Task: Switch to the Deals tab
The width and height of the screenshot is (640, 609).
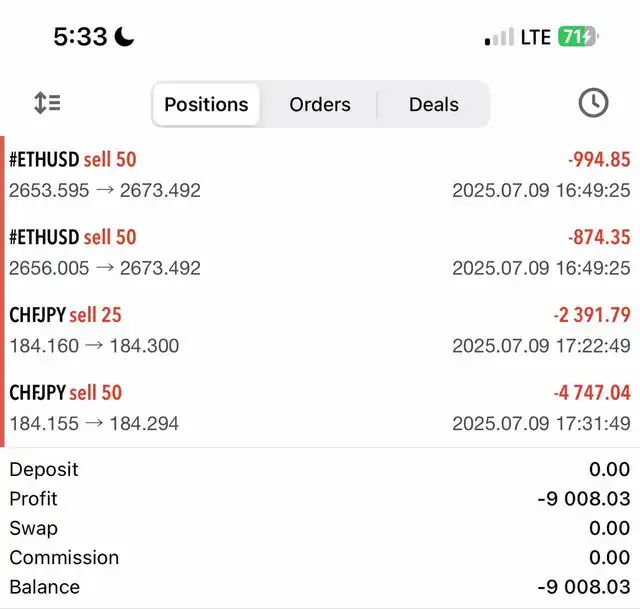Action: (x=433, y=104)
